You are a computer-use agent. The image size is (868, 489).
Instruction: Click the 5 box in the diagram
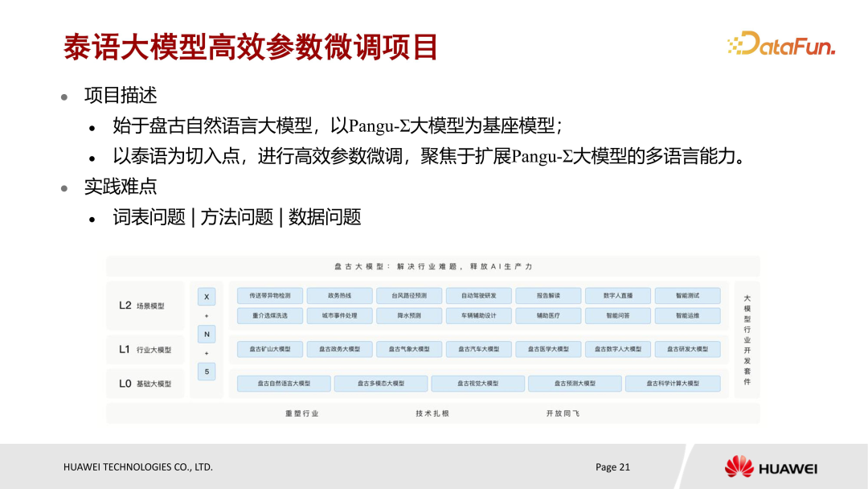pos(207,372)
